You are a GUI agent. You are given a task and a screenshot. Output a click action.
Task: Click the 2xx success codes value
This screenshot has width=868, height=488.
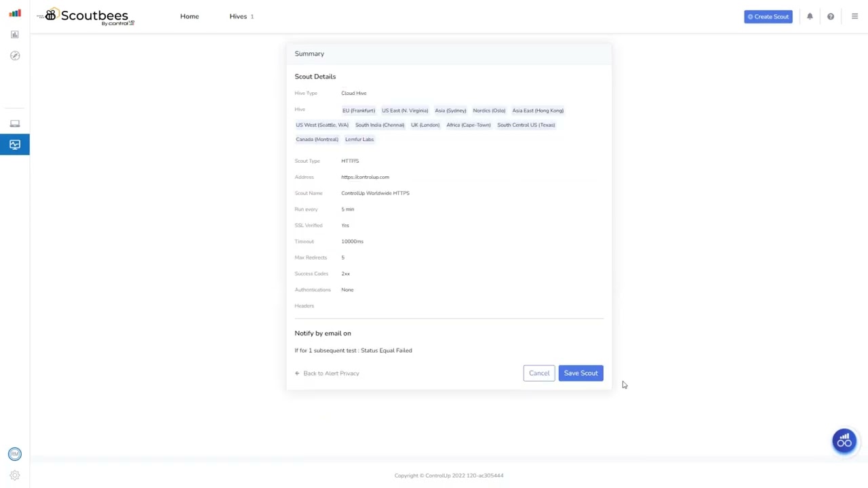(x=345, y=274)
